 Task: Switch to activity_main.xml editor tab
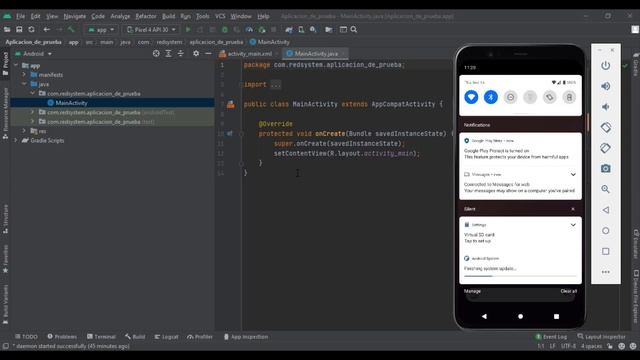[249, 53]
